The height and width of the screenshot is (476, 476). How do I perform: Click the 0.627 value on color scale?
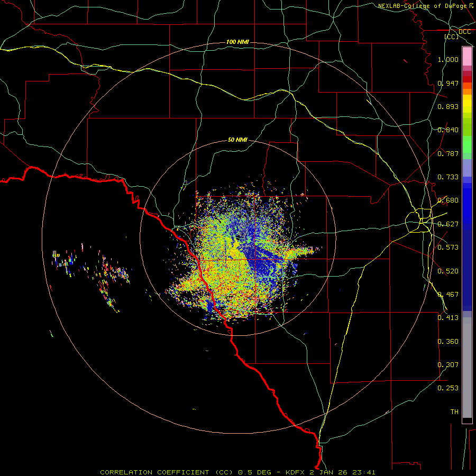pyautogui.click(x=448, y=224)
